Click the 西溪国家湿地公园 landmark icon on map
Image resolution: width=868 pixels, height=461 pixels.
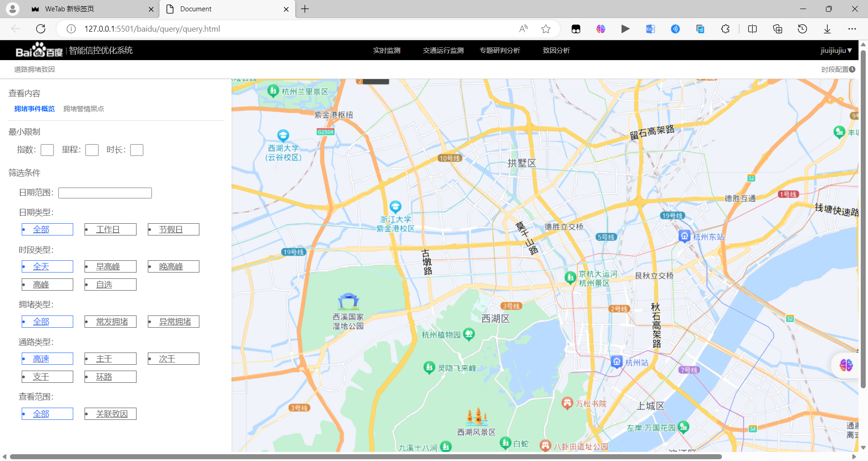coord(348,301)
